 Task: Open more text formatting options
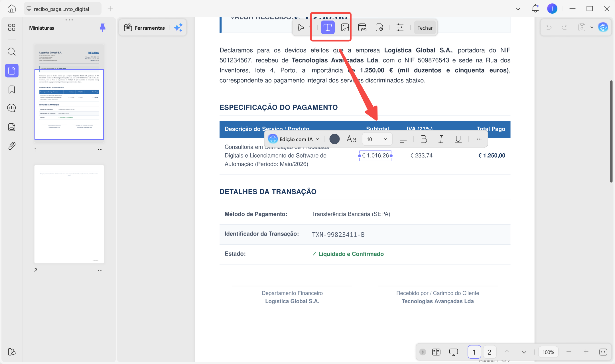(479, 139)
